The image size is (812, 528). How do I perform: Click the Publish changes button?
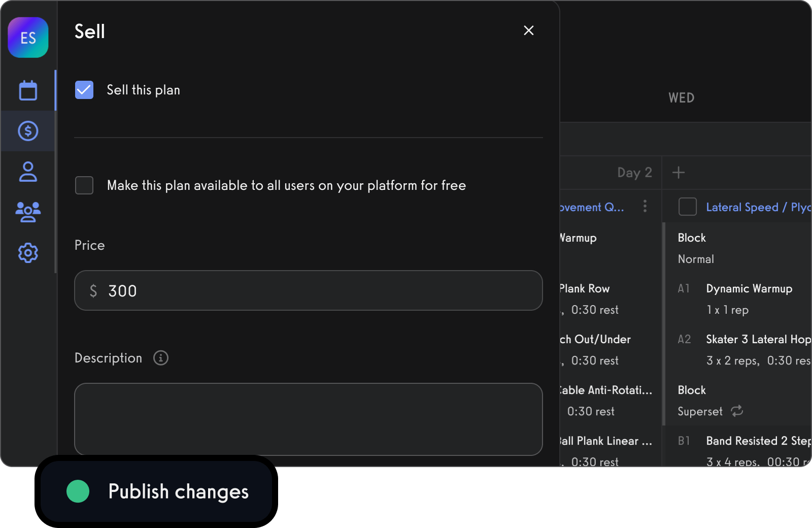156,491
